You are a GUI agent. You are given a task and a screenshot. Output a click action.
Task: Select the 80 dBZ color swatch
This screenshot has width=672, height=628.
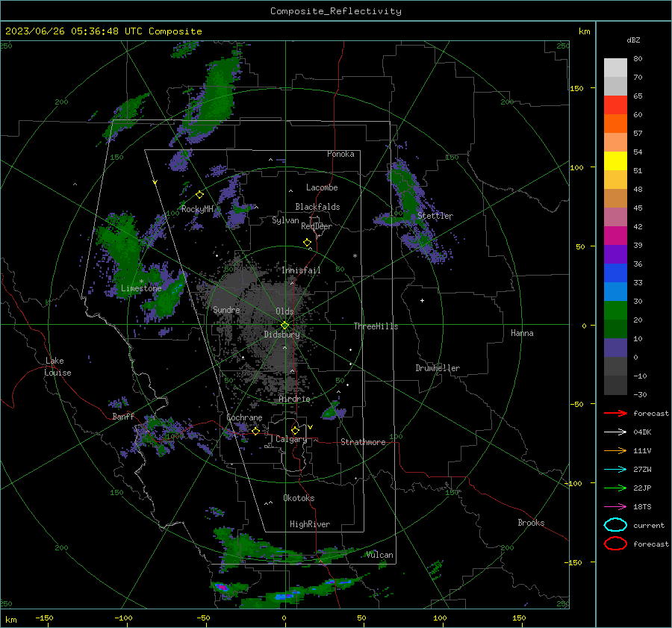pos(615,67)
